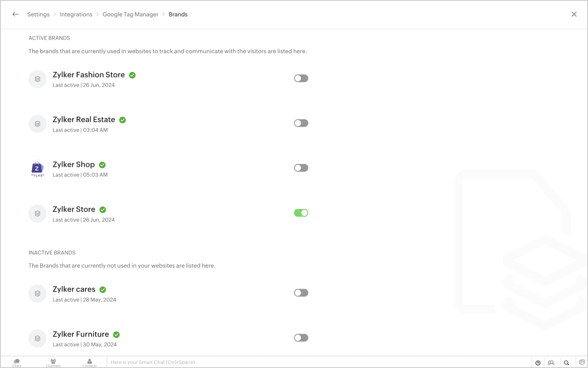588x368 pixels.
Task: Select the Zylker cares name
Action: pyautogui.click(x=74, y=289)
